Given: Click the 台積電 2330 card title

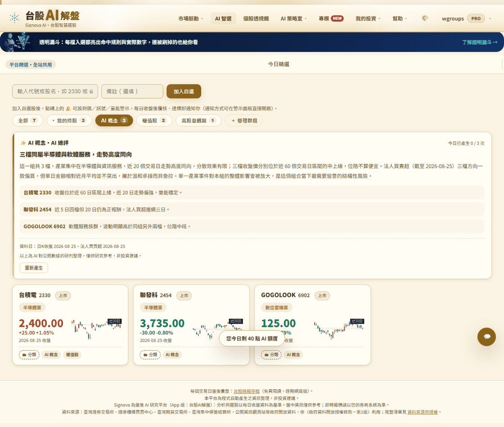Looking at the screenshot, I should (x=35, y=295).
